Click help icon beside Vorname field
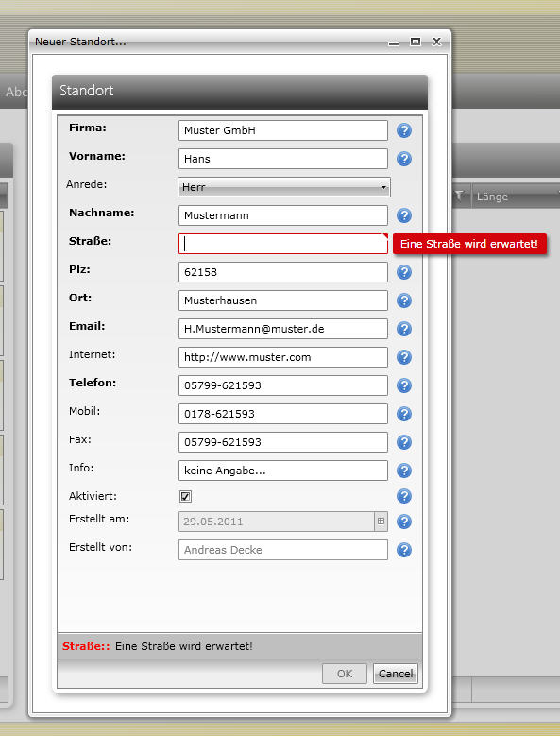This screenshot has height=736, width=560. 404,159
